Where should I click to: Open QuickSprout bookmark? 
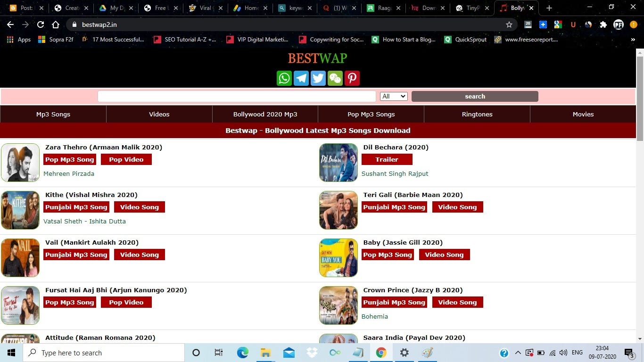465,40
